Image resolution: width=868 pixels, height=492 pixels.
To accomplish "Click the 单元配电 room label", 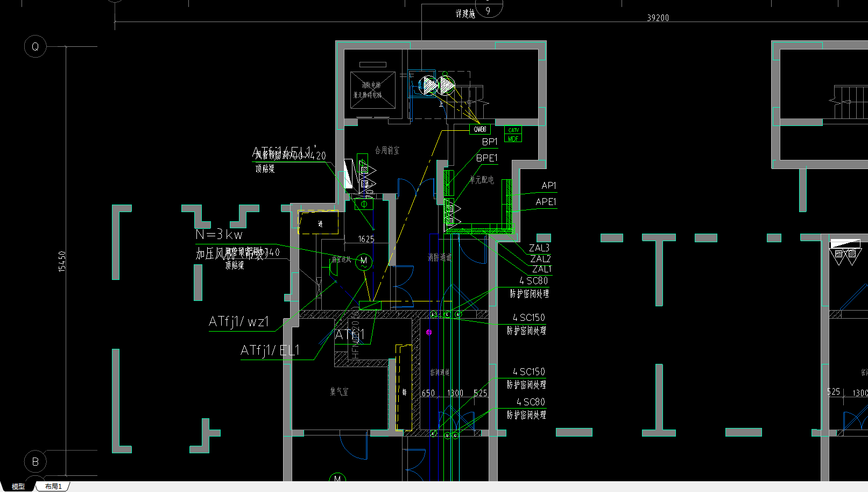I will (482, 180).
